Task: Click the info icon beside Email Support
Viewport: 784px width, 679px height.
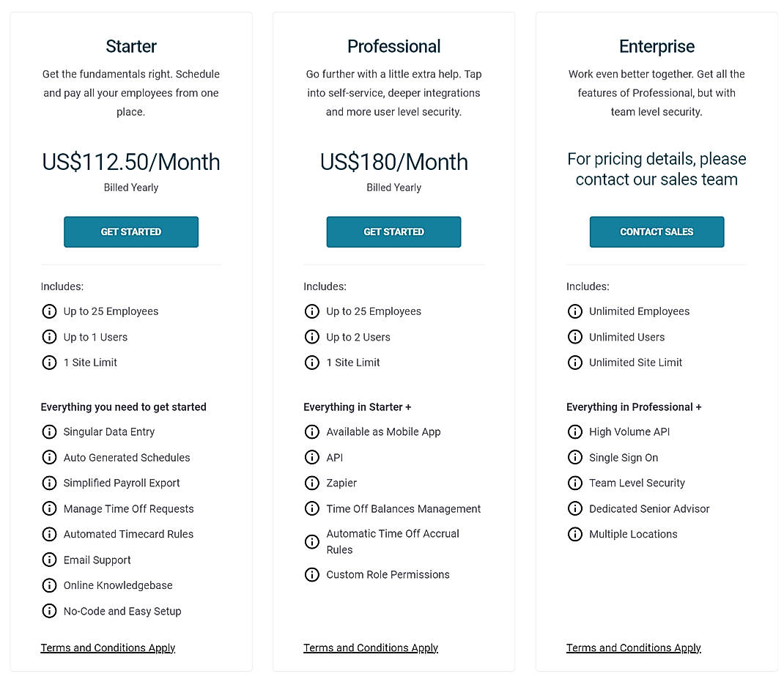Action: point(49,560)
